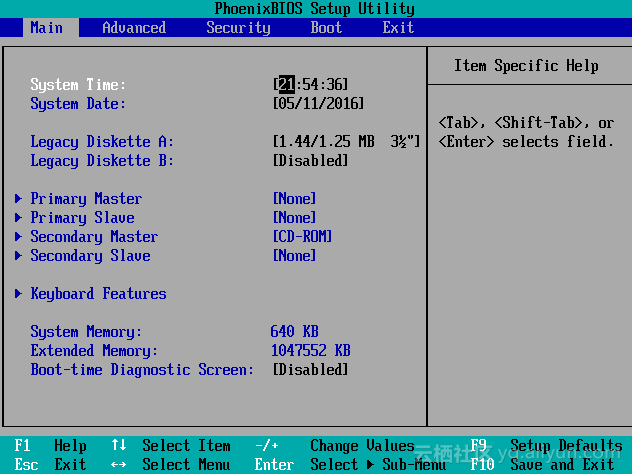Click the Enter Select Sub-Menu hint
This screenshot has height=474, width=632.
click(x=350, y=464)
